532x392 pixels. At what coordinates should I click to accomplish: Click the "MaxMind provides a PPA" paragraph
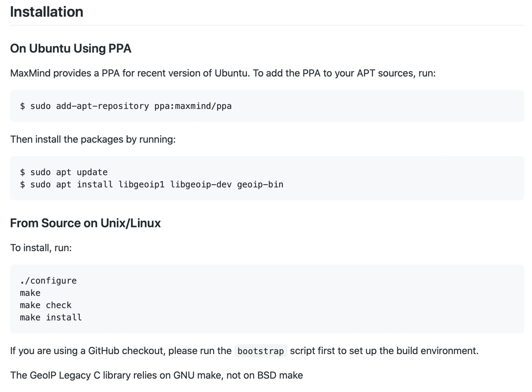tap(223, 73)
